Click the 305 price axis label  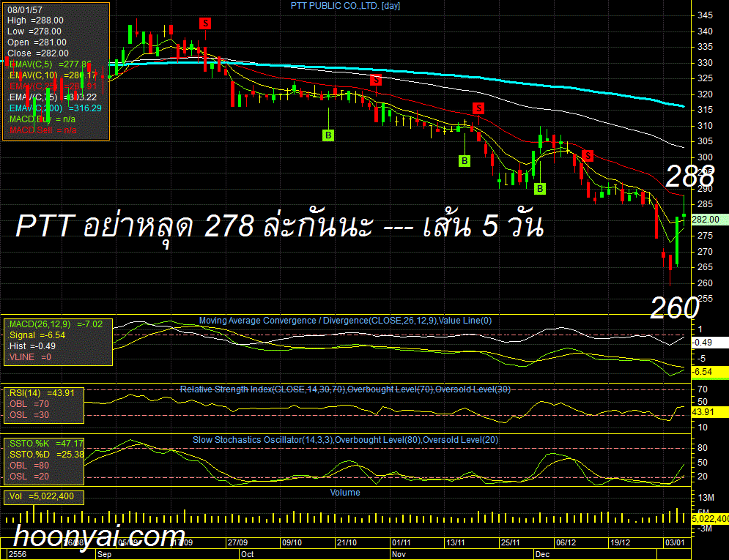click(706, 141)
